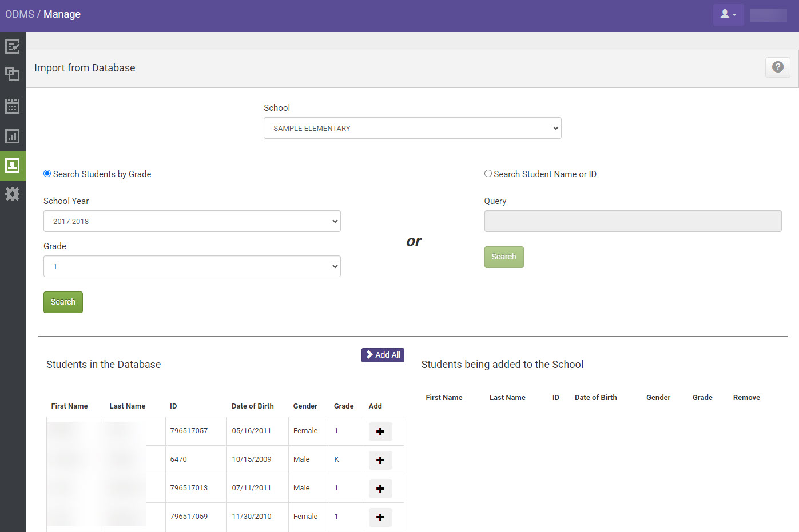Open the calendar sidebar icon

click(13, 106)
